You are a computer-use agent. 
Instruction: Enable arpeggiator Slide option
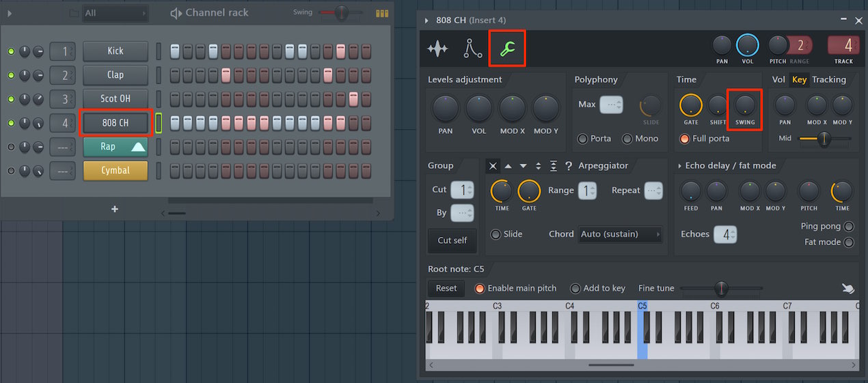pos(496,234)
